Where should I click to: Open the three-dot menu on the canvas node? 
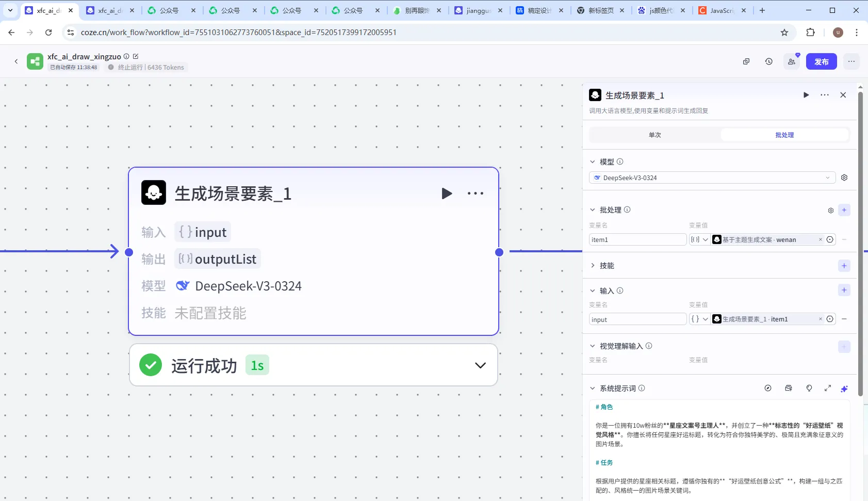(x=475, y=193)
